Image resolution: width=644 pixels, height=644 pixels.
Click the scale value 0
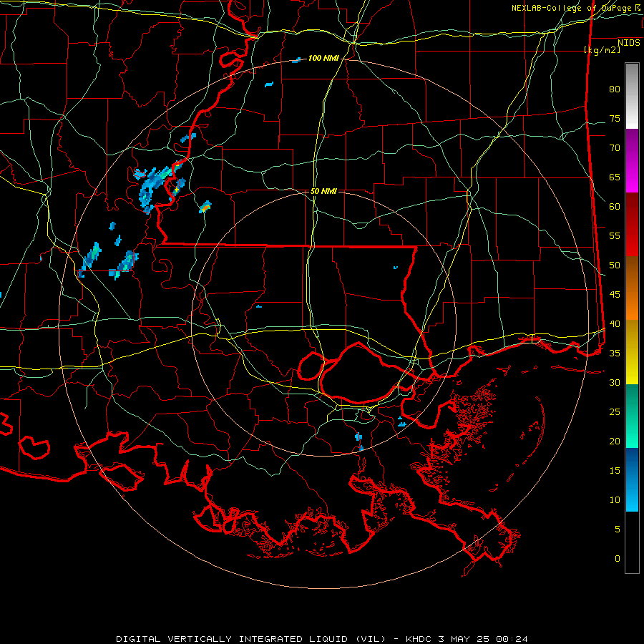(x=618, y=559)
